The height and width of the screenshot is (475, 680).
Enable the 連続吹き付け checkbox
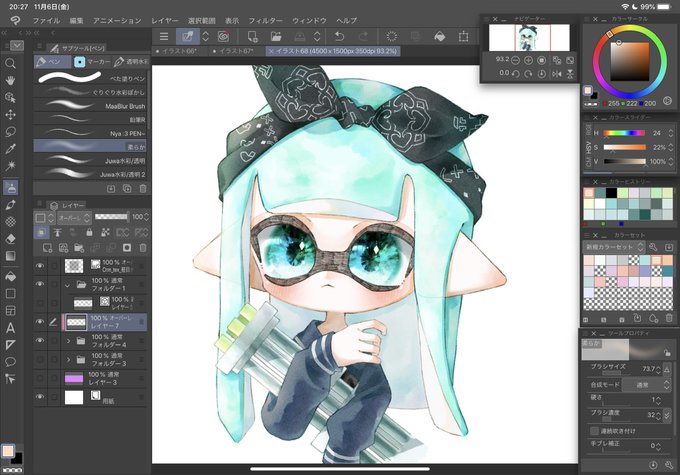click(x=595, y=431)
